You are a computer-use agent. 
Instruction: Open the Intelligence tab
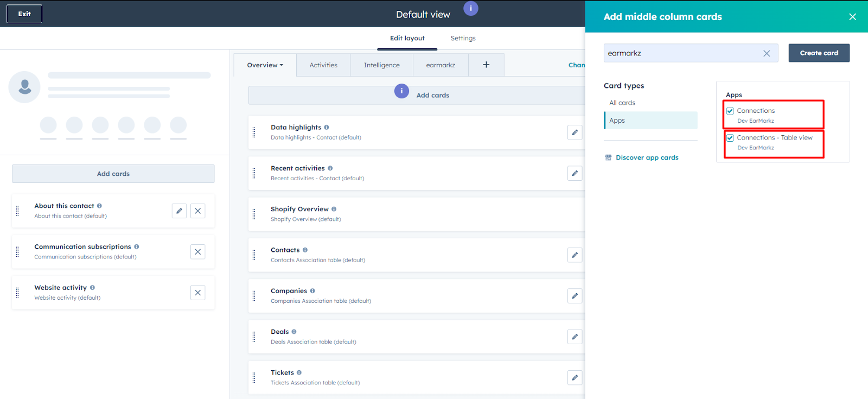coord(381,65)
